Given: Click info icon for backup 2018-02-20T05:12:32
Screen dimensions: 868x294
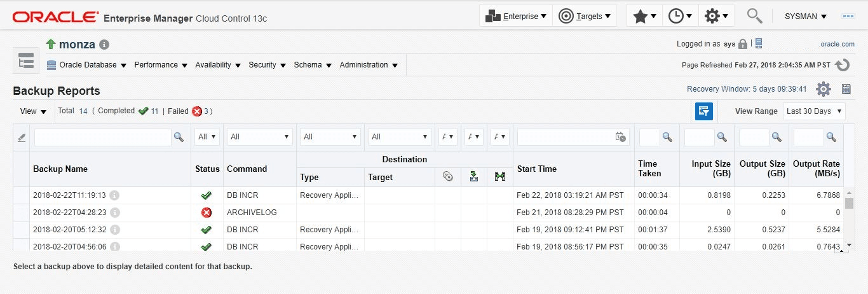Looking at the screenshot, I should pos(114,230).
